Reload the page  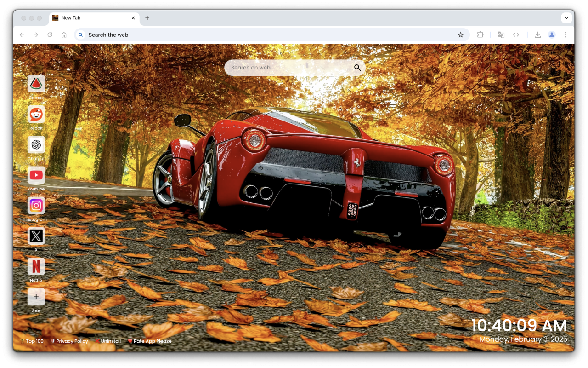[x=50, y=34]
